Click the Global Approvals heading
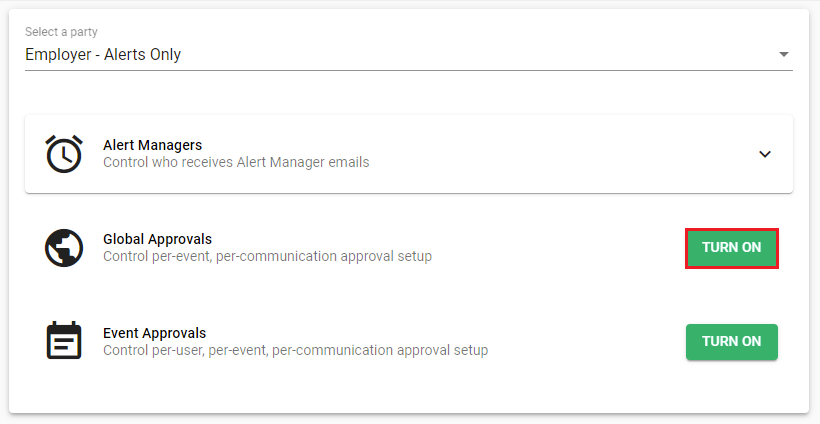This screenshot has width=820, height=424. [x=157, y=239]
